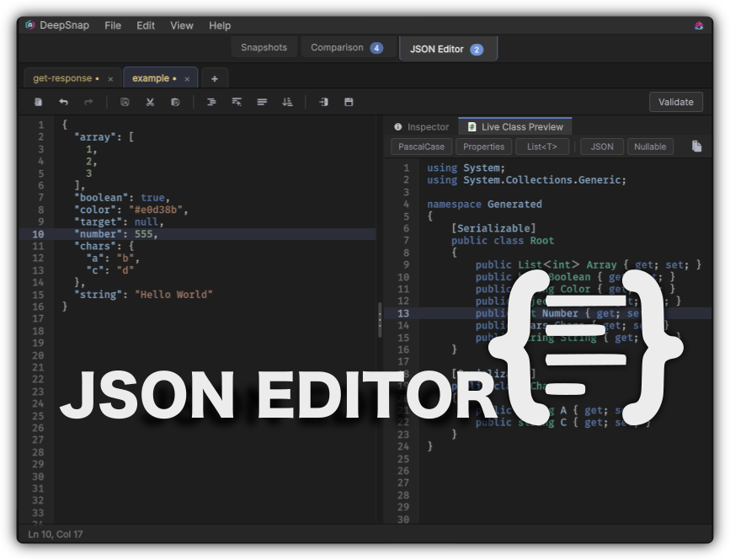
Task: Click the JSON Editor badge count 2
Action: click(477, 50)
